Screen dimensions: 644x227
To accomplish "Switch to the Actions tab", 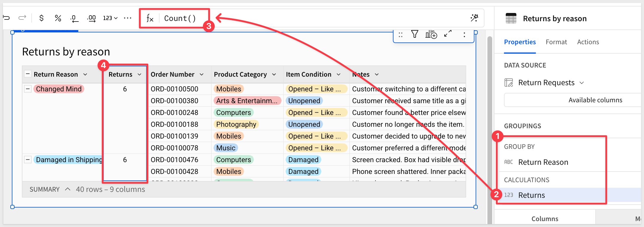I will point(588,42).
